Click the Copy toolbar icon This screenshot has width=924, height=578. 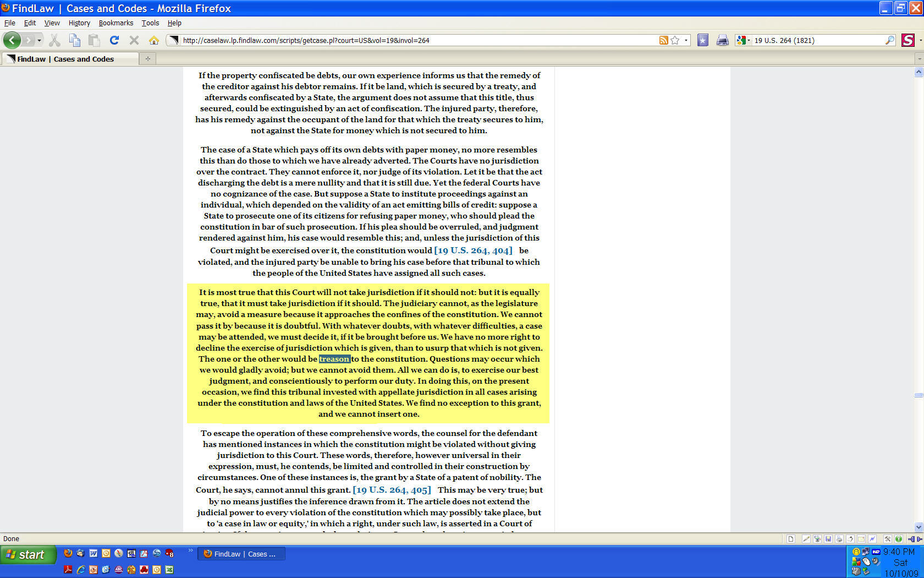(75, 40)
